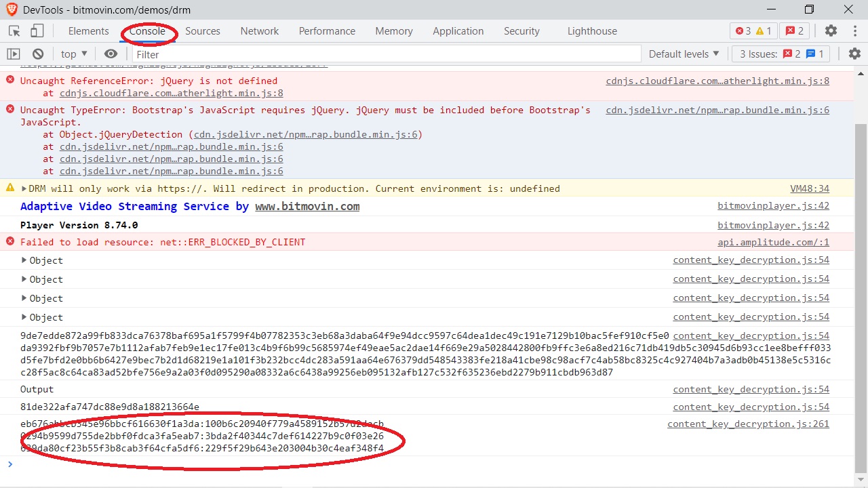Open atherlight.min.js:8 link beside ReferenceError message
The width and height of the screenshot is (868, 488).
[717, 81]
